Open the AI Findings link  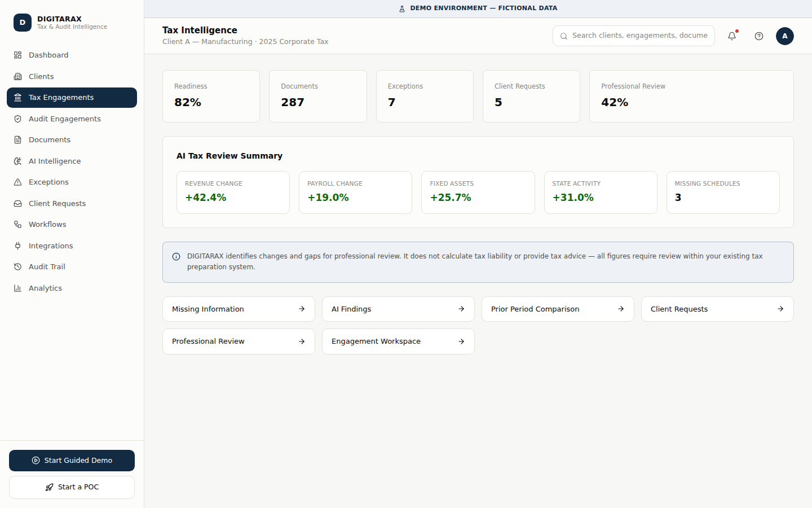coord(398,309)
